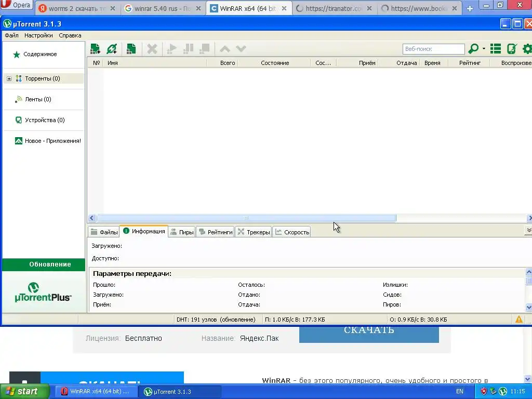Sort by the Рейтинг column header
The height and width of the screenshot is (399, 532).
pos(469,63)
